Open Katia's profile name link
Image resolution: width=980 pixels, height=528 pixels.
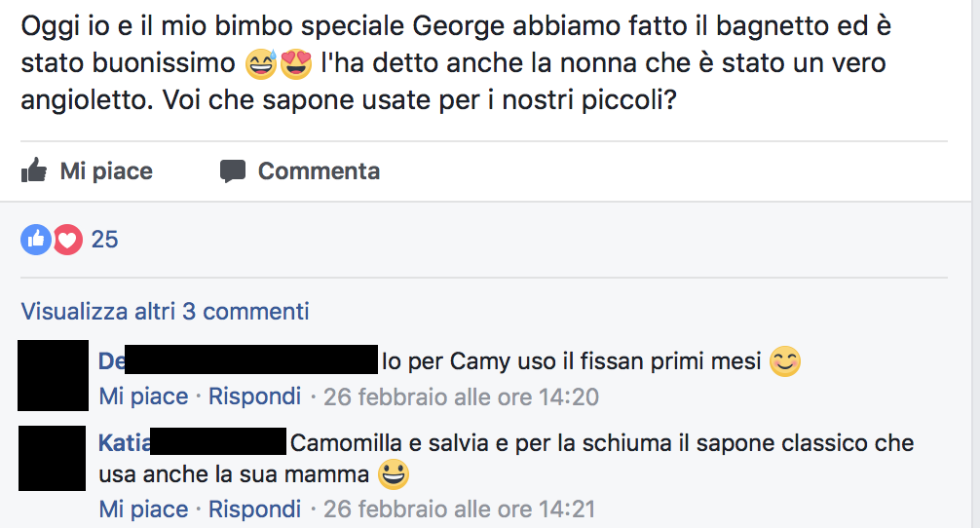click(125, 443)
